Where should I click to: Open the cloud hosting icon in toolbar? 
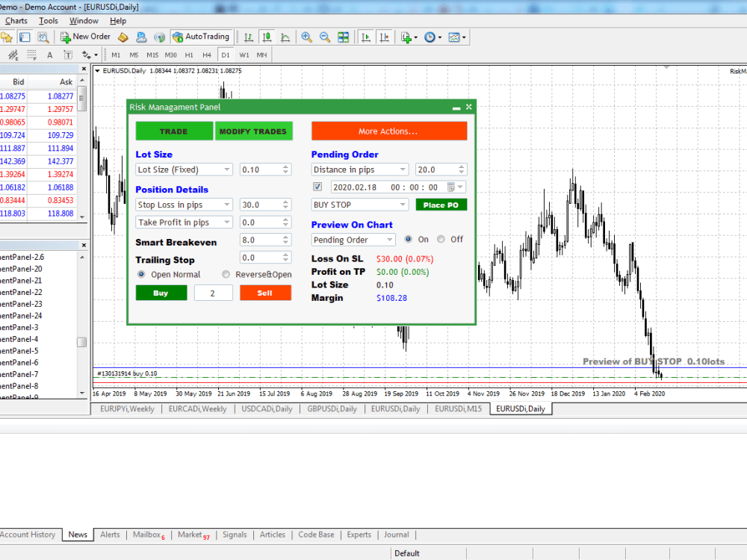[x=141, y=37]
